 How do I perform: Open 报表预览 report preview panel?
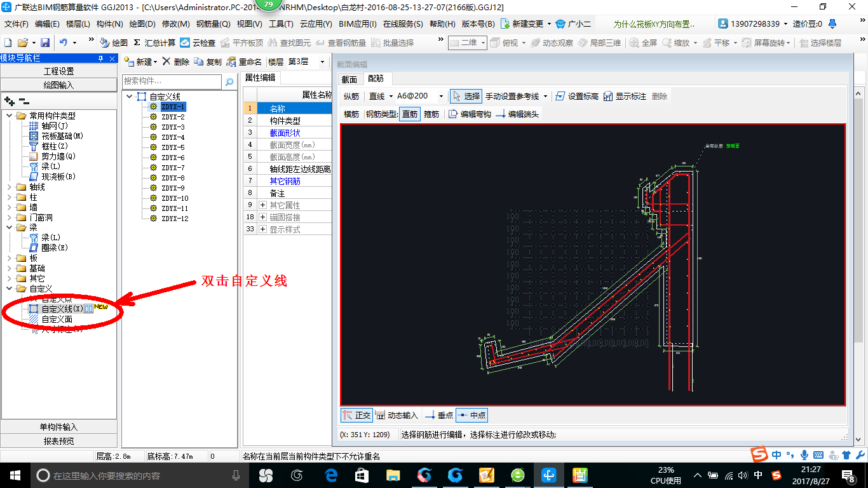[x=58, y=440]
